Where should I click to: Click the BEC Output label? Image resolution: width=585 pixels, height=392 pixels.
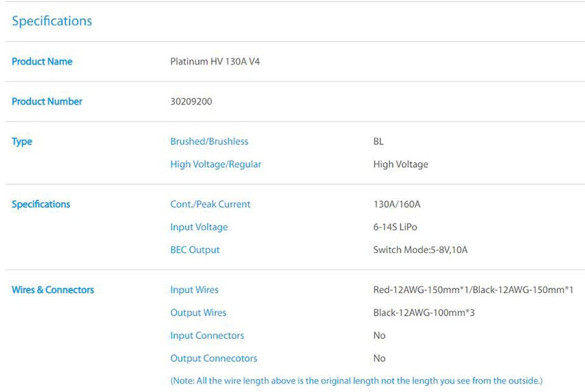(195, 250)
